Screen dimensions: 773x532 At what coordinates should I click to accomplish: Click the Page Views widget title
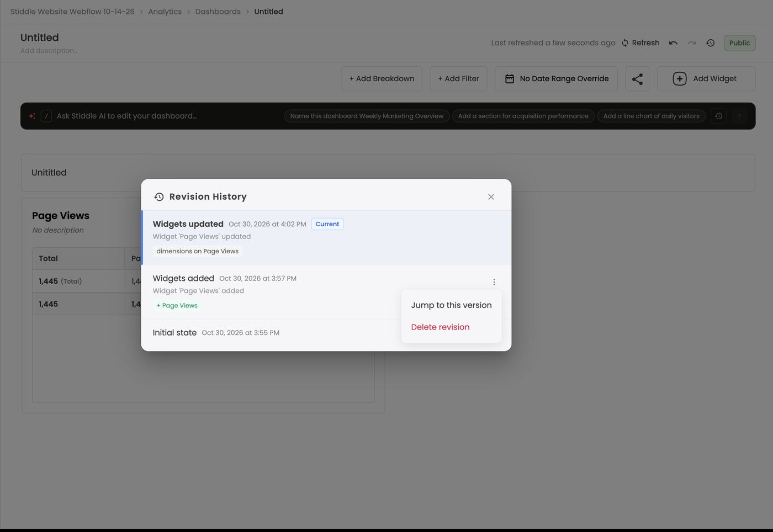[x=60, y=216]
